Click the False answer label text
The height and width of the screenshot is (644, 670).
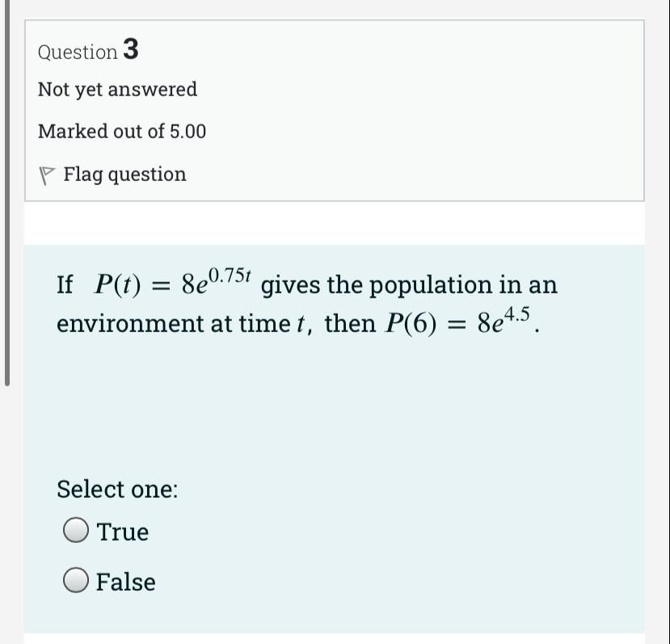click(x=126, y=581)
